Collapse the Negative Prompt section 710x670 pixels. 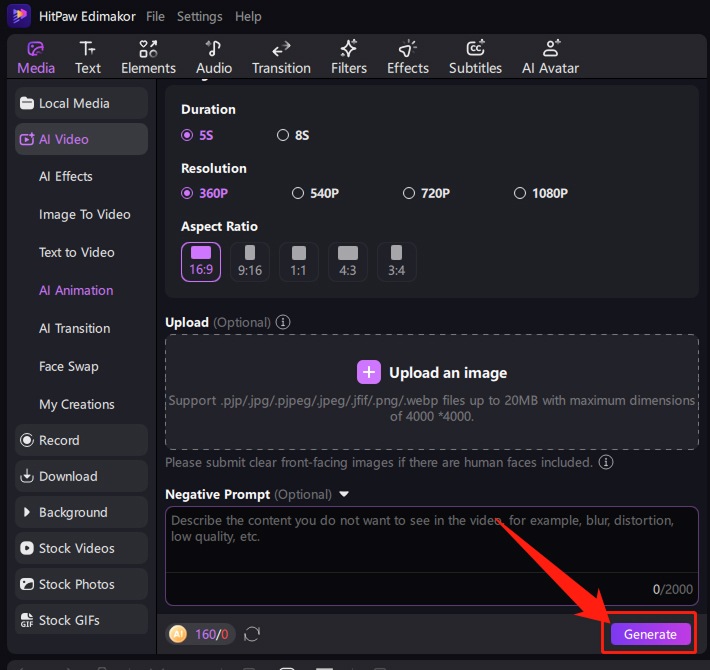tap(344, 494)
